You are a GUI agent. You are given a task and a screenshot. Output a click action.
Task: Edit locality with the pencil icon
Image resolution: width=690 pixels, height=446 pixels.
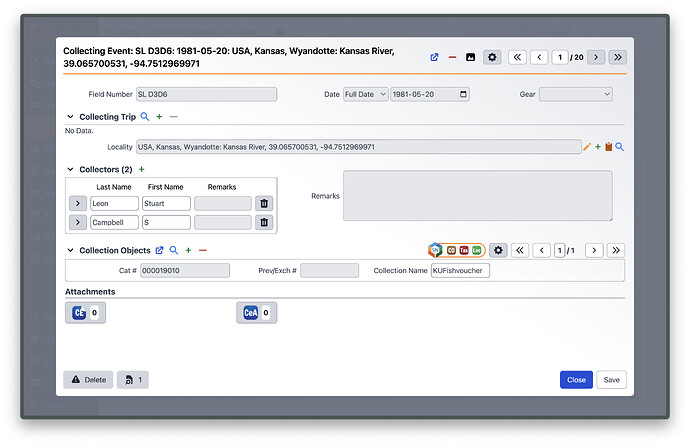[587, 147]
